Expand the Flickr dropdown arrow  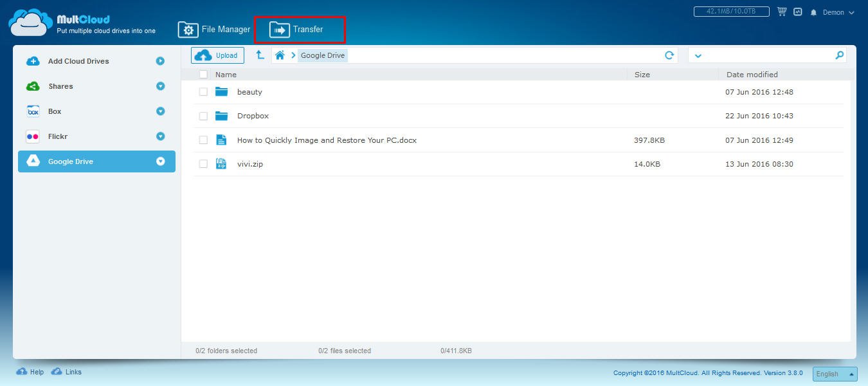point(160,136)
